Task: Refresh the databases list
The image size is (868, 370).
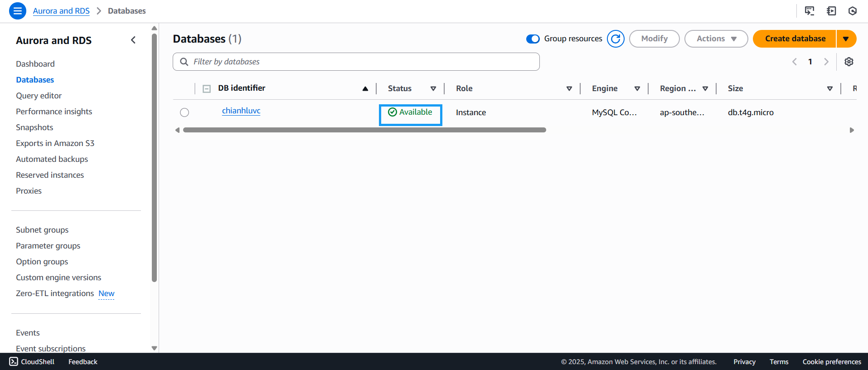Action: [616, 39]
